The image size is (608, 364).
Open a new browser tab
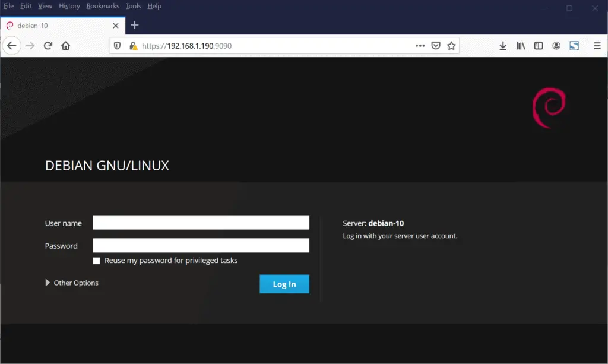point(134,26)
